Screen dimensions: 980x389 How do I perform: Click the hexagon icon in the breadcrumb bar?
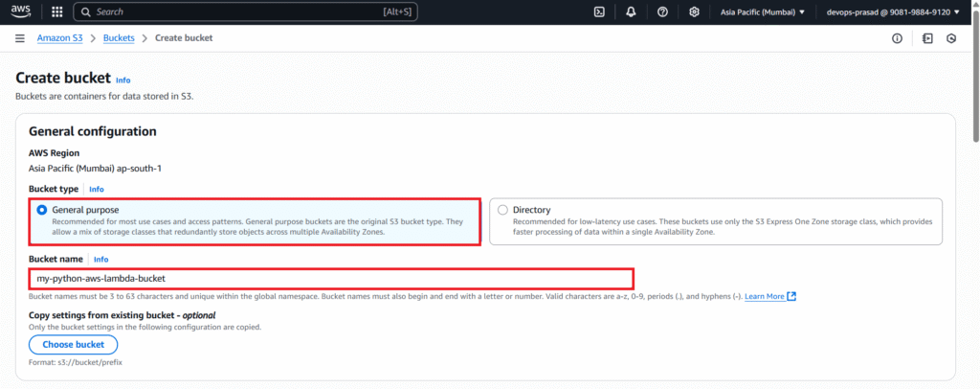(x=951, y=38)
